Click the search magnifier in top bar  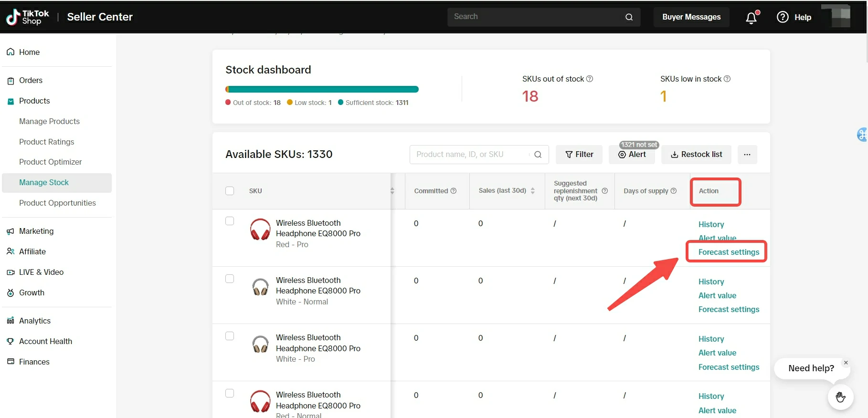pos(629,17)
